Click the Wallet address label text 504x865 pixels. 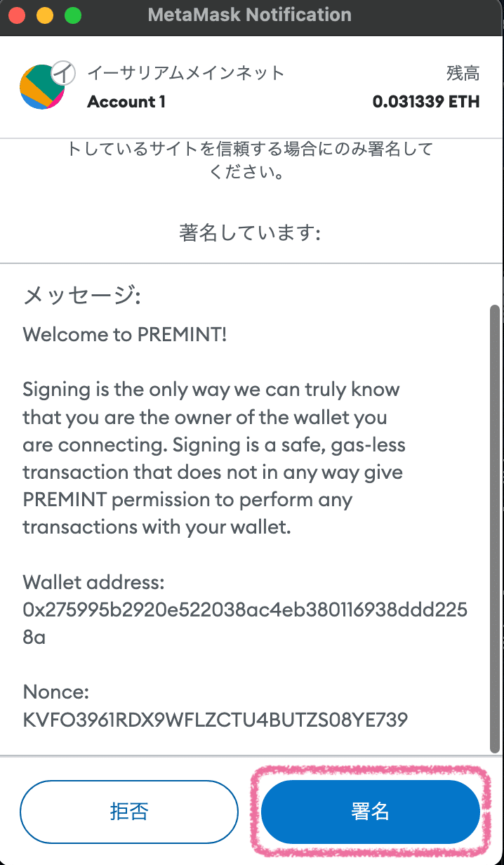click(94, 582)
